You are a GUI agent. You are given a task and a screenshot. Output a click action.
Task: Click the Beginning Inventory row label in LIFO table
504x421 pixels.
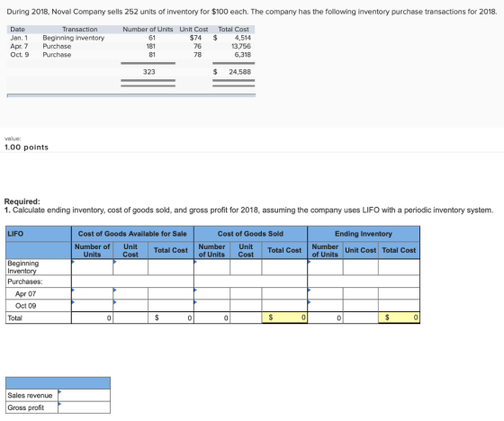[22, 267]
